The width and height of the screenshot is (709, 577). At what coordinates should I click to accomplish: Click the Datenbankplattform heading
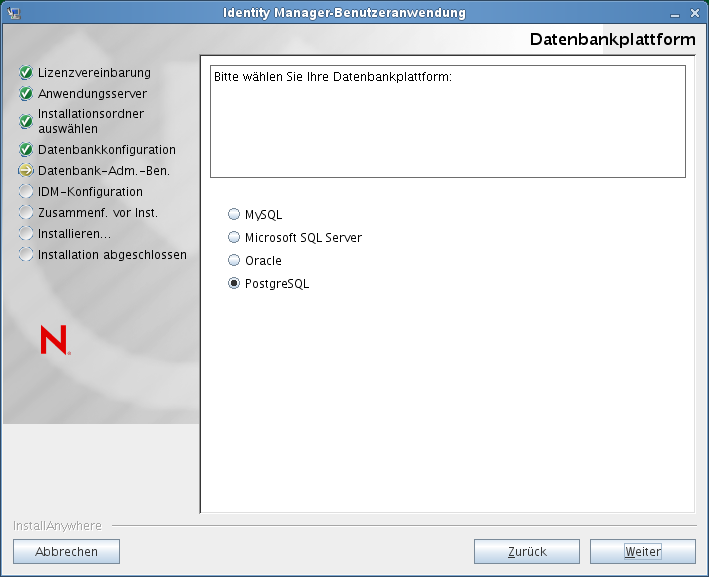click(613, 40)
